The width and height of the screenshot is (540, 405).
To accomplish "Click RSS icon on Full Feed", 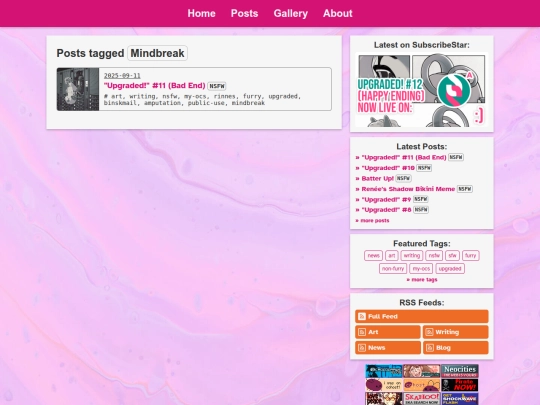I will pos(362,316).
